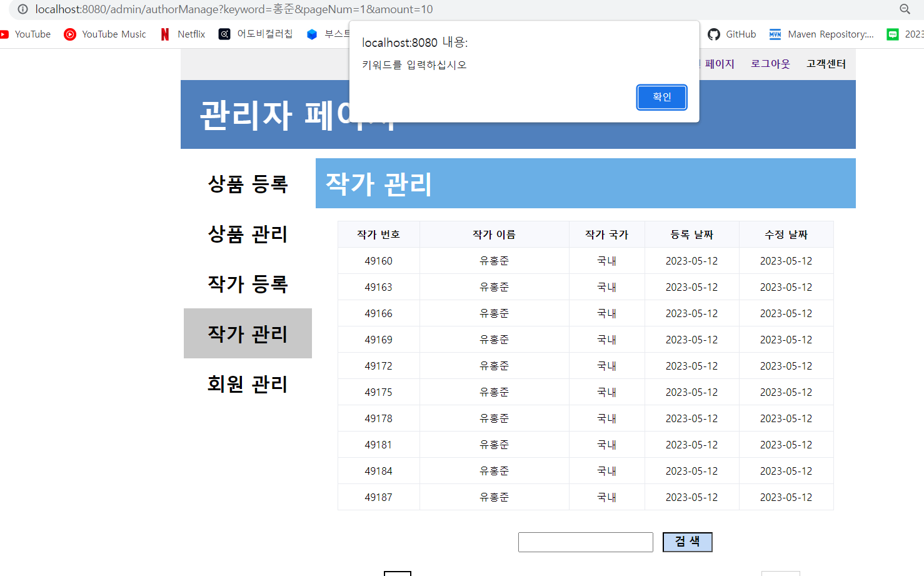Image resolution: width=924 pixels, height=576 pixels.
Task: Click author number 49169
Action: (379, 340)
